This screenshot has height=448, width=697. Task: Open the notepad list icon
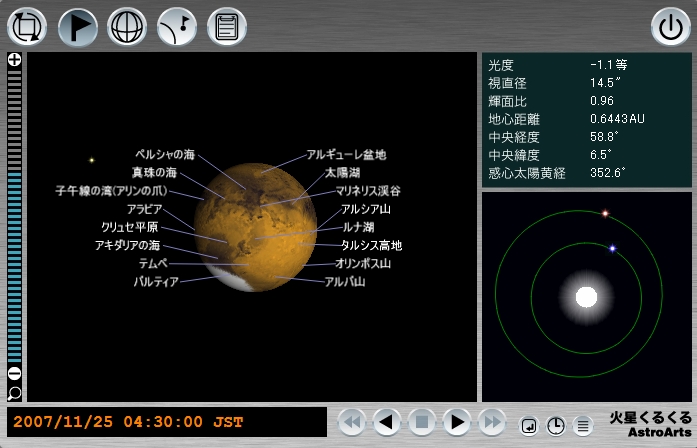227,27
